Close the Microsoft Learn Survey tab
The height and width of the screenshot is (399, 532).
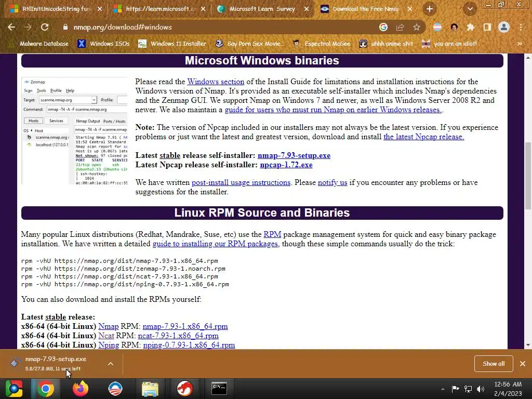(307, 9)
